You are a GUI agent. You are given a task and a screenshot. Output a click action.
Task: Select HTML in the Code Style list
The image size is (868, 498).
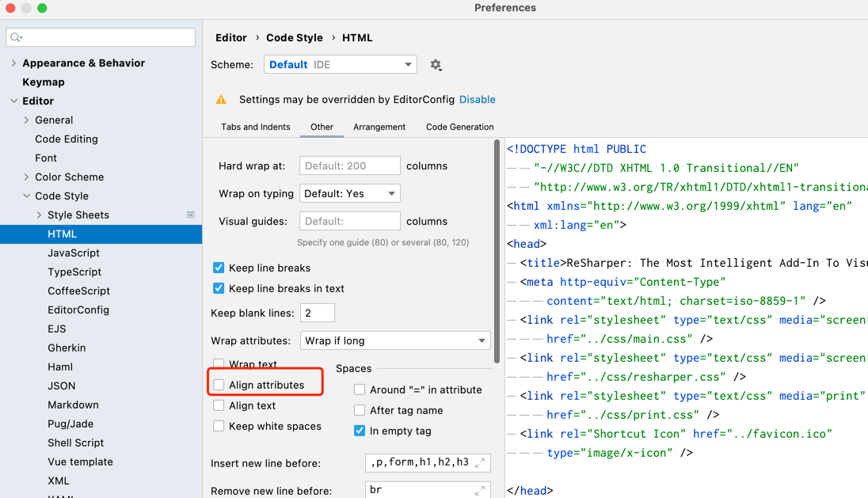pyautogui.click(x=101, y=234)
